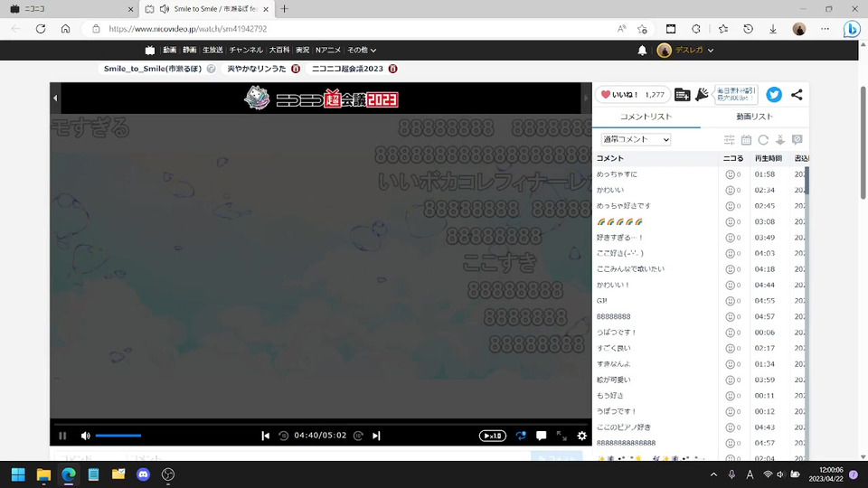Show hidden system tray icons
This screenshot has width=868, height=488.
tap(713, 474)
